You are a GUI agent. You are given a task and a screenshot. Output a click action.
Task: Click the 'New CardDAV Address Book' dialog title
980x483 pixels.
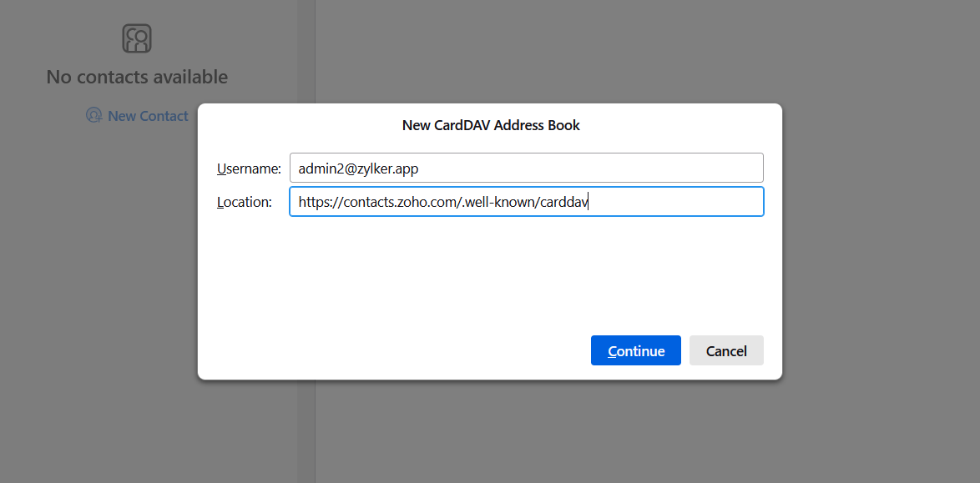(491, 125)
